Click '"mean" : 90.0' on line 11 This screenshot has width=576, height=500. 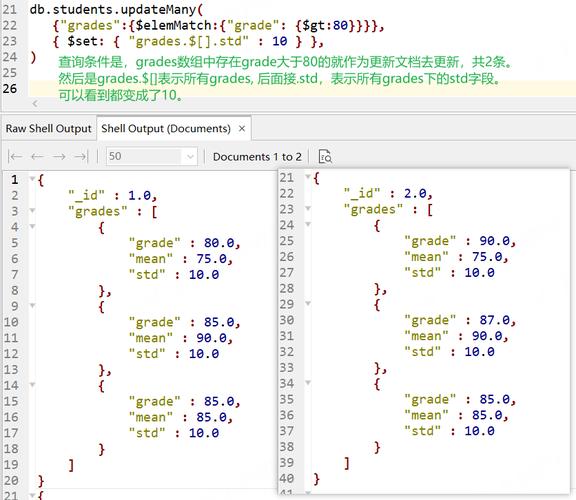(x=181, y=338)
